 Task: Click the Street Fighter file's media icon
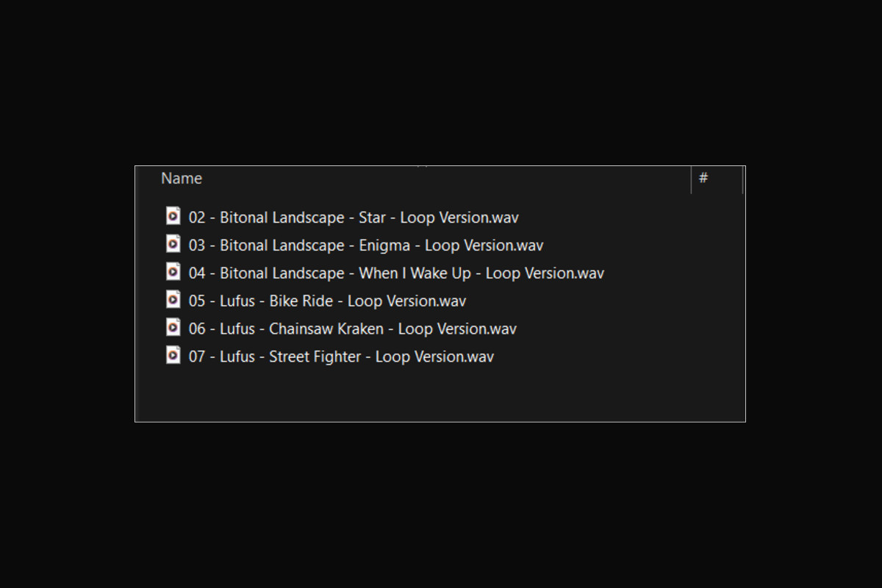(173, 356)
